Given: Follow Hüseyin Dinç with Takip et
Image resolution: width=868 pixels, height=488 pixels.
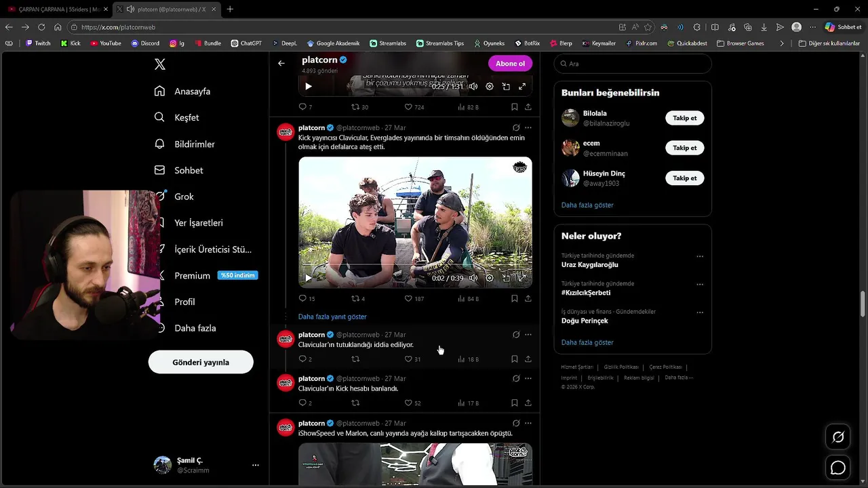Looking at the screenshot, I should tap(684, 178).
